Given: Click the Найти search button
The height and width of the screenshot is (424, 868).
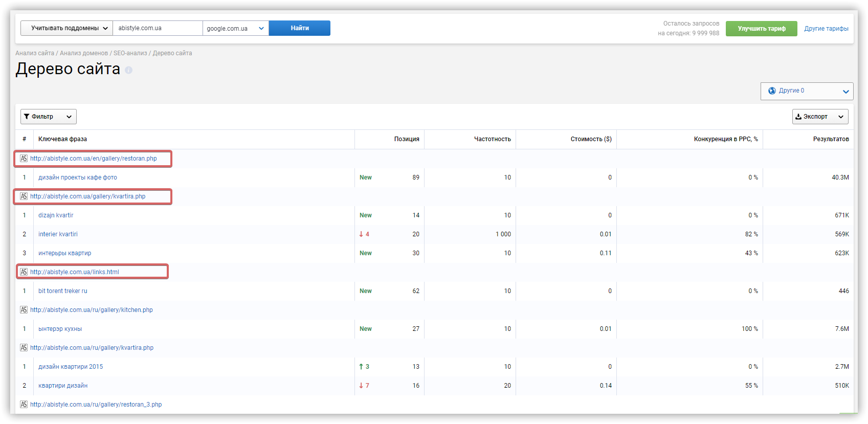Looking at the screenshot, I should [x=300, y=28].
